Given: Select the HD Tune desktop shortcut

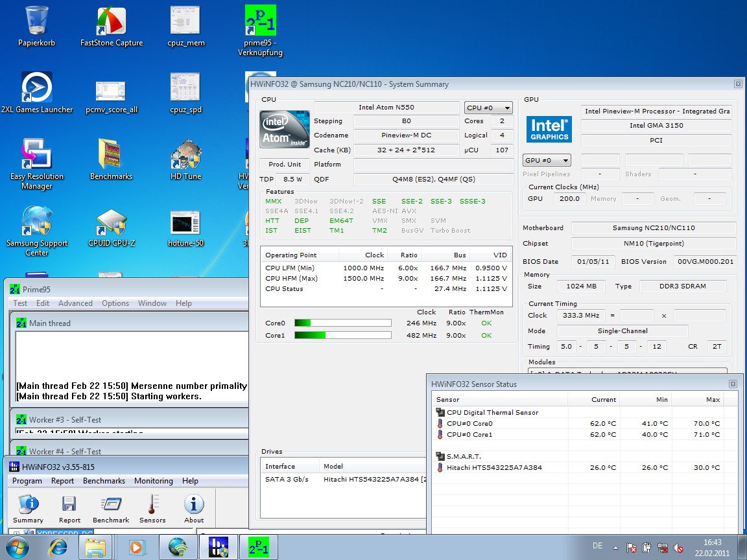Looking at the screenshot, I should (x=186, y=159).
